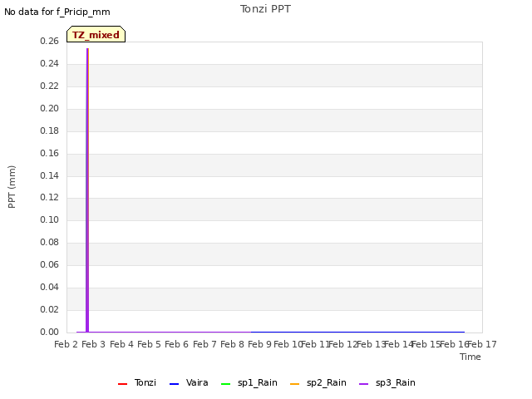Click the 'No data for f_Pricip_mm' message
This screenshot has height=399, width=532.
(x=57, y=12)
